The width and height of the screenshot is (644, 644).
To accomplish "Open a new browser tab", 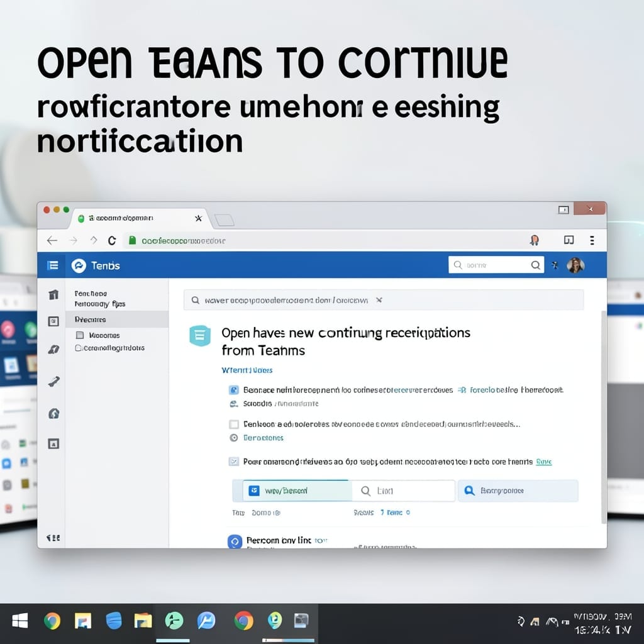I will pyautogui.click(x=225, y=220).
